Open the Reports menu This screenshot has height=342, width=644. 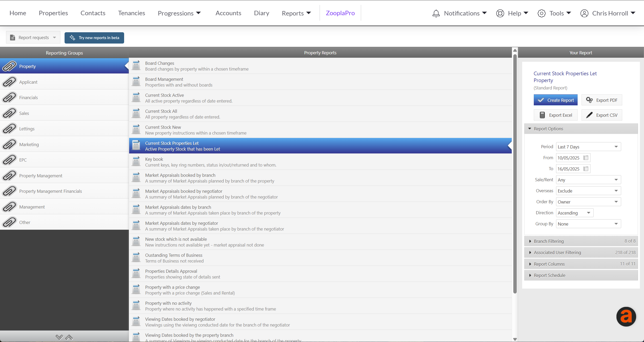296,13
